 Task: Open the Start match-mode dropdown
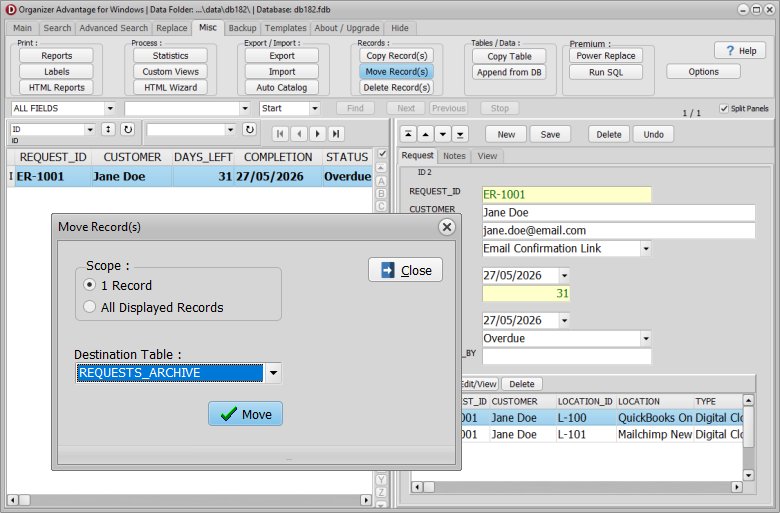[314, 108]
